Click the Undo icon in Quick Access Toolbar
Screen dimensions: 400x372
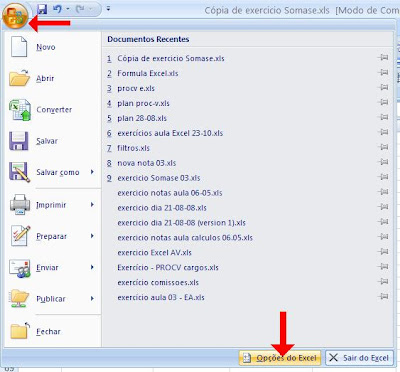tap(57, 9)
